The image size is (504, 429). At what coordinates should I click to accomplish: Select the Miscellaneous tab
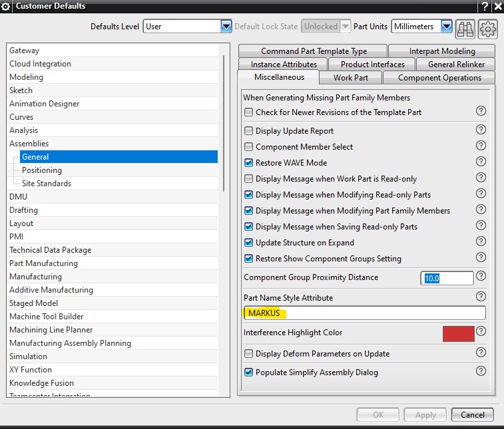[x=279, y=77]
